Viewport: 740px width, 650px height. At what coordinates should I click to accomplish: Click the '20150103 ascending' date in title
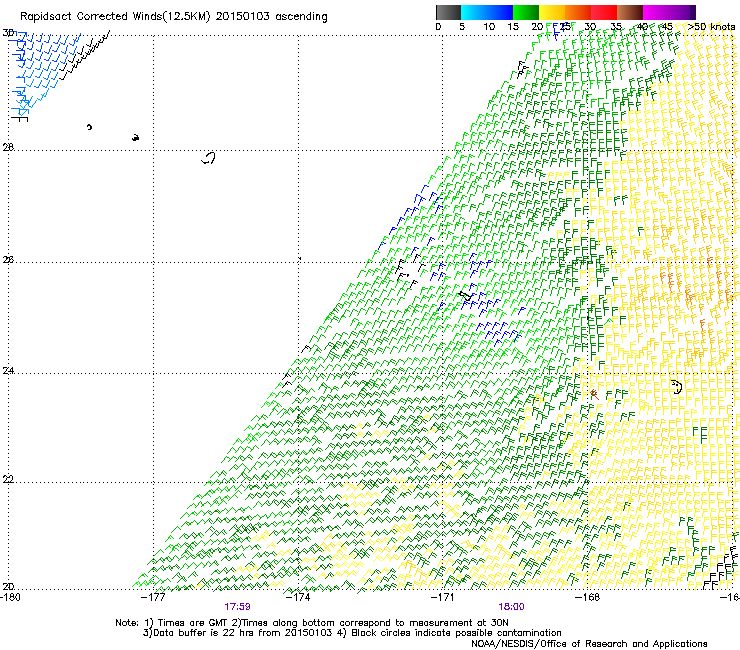click(271, 17)
